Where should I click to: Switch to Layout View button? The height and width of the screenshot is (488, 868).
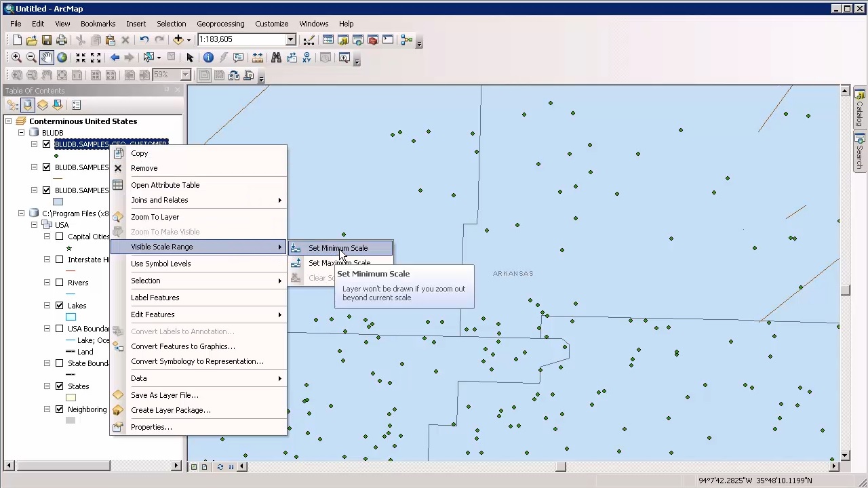pos(204,466)
